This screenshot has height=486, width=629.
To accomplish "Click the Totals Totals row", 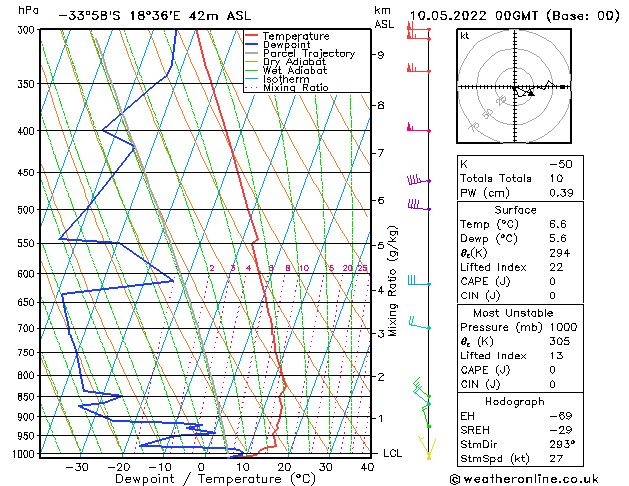I will coord(520,178).
